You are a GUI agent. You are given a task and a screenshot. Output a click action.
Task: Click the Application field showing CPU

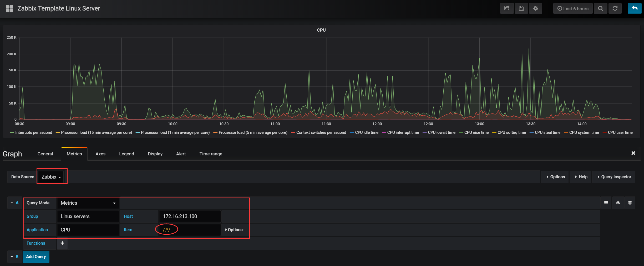click(88, 230)
